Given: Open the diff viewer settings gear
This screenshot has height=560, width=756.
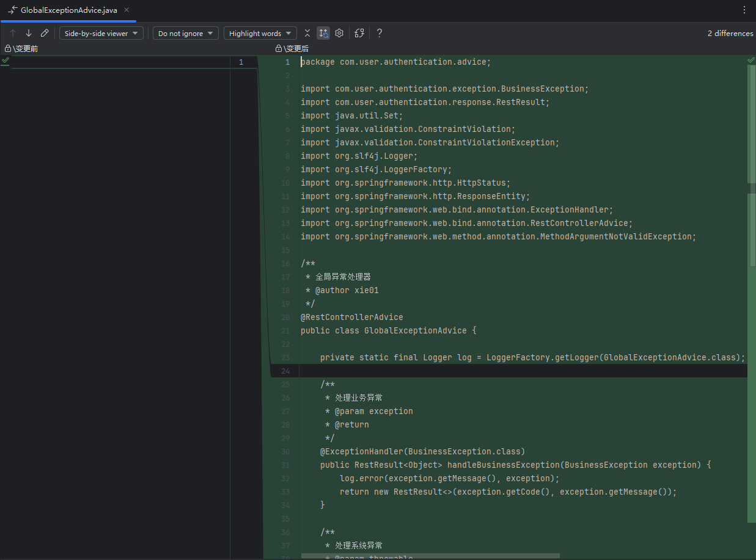Looking at the screenshot, I should click(339, 33).
